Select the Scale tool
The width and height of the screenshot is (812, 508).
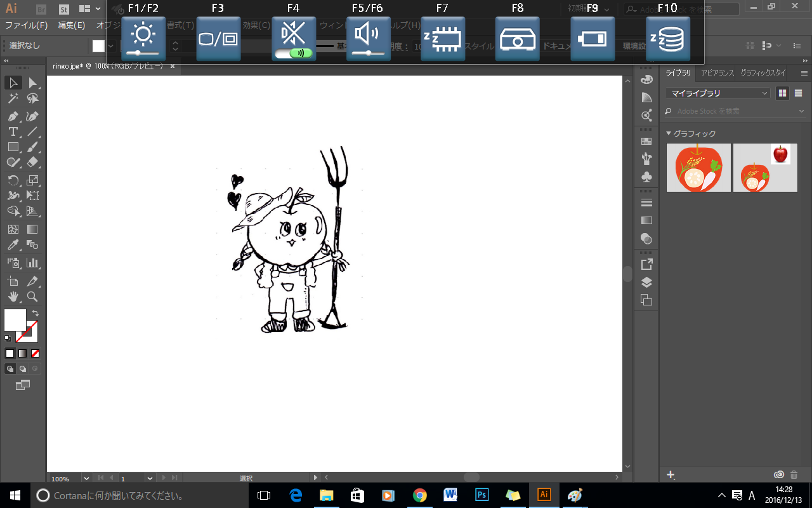tap(32, 180)
